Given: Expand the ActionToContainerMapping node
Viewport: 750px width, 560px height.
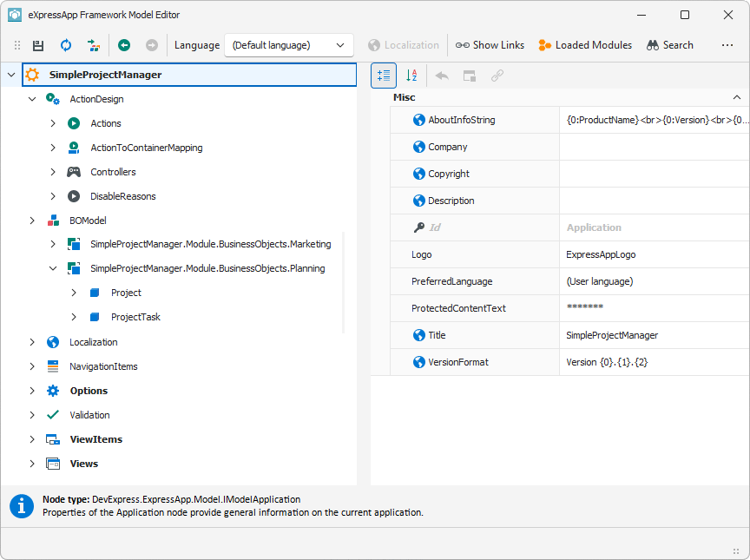Looking at the screenshot, I should (x=53, y=148).
